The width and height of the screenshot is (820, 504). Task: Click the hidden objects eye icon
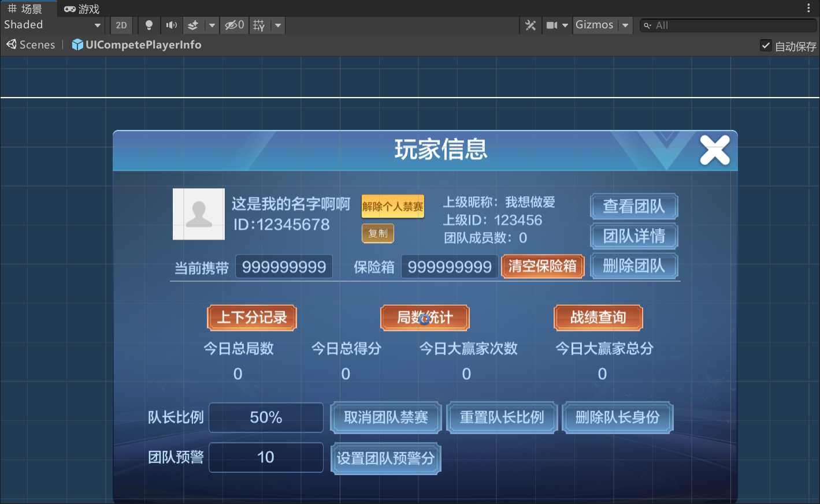(234, 25)
